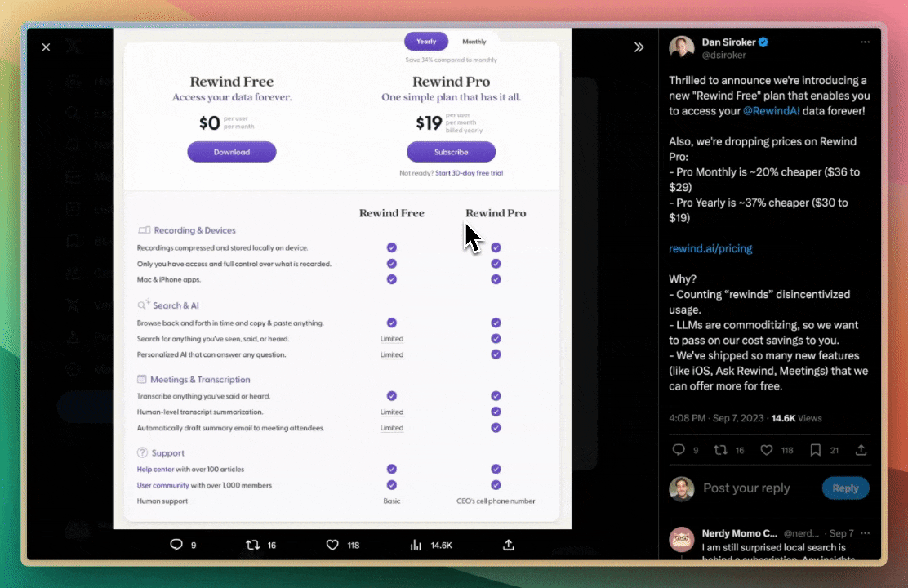Click the 14.6K Views count in the sidebar
The height and width of the screenshot is (588, 908).
(x=796, y=418)
